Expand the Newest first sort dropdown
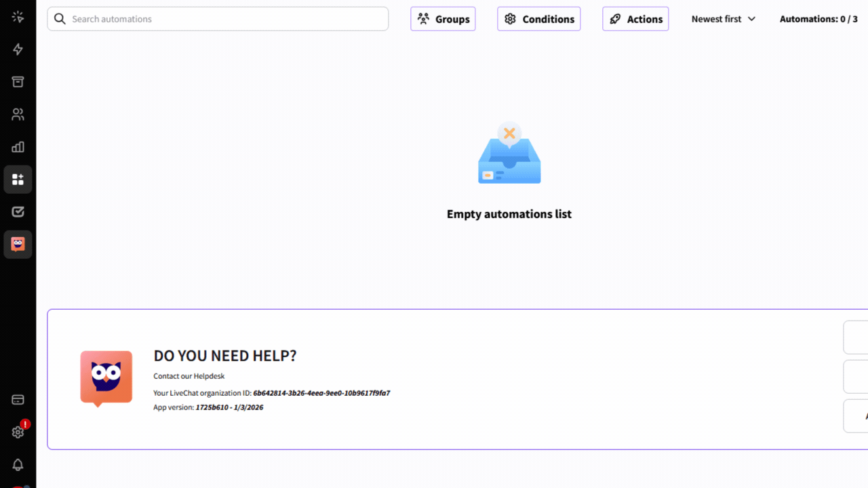The width and height of the screenshot is (868, 488). click(x=723, y=19)
